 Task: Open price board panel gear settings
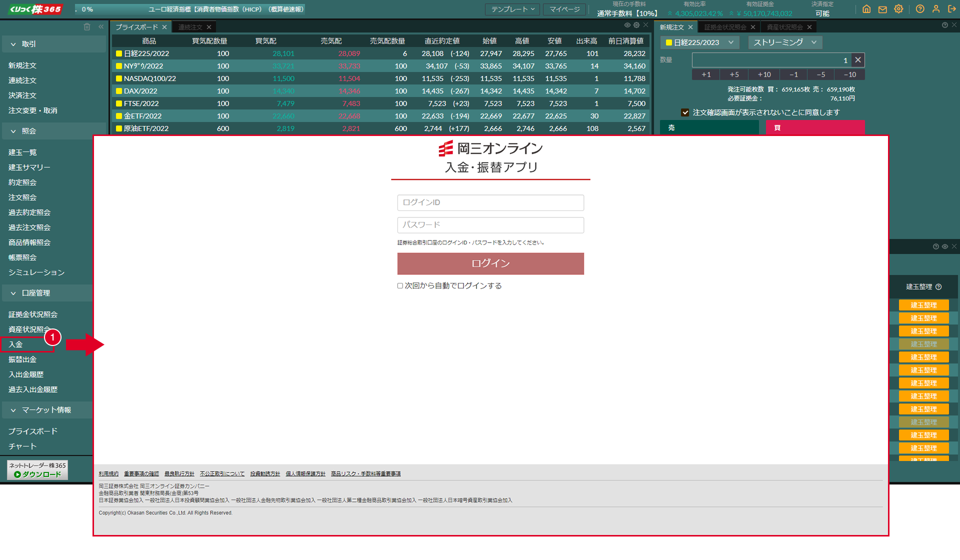(x=636, y=25)
